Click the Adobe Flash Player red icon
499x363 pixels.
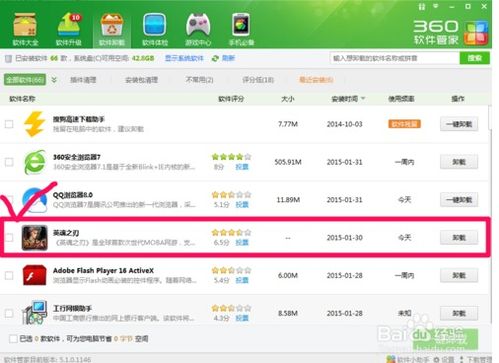click(34, 275)
